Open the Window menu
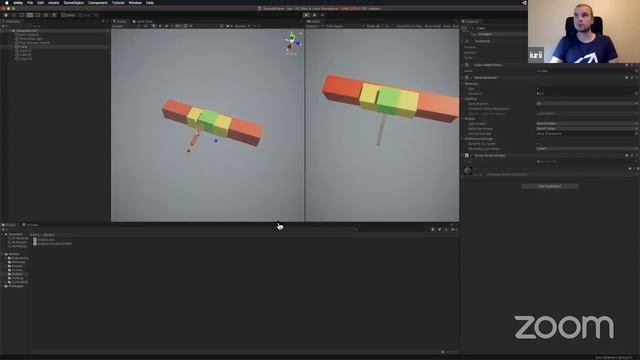The height and width of the screenshot is (360, 640). 135,3
